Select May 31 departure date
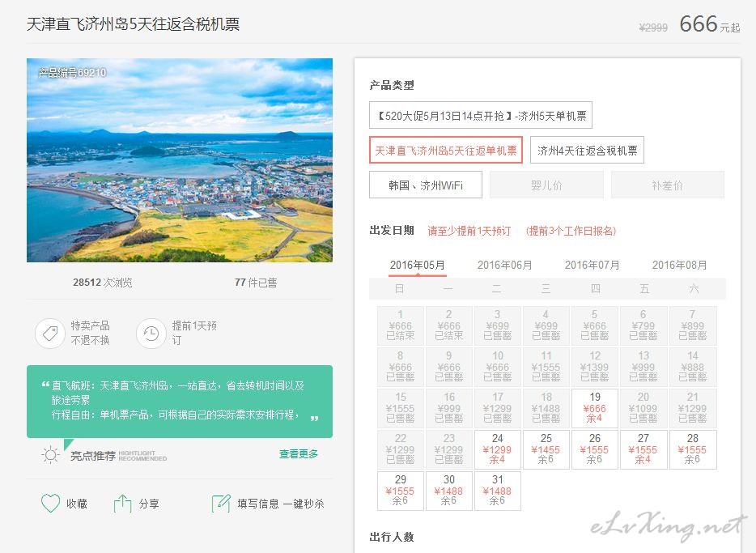Viewport: 756px width, 553px height. [498, 491]
